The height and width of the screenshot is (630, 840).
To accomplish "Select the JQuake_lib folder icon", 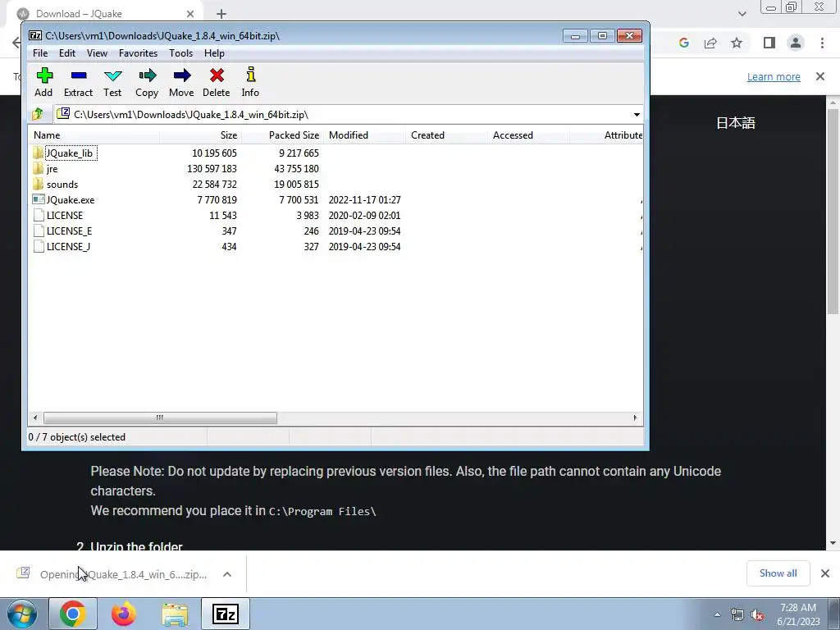I will pyautogui.click(x=38, y=153).
